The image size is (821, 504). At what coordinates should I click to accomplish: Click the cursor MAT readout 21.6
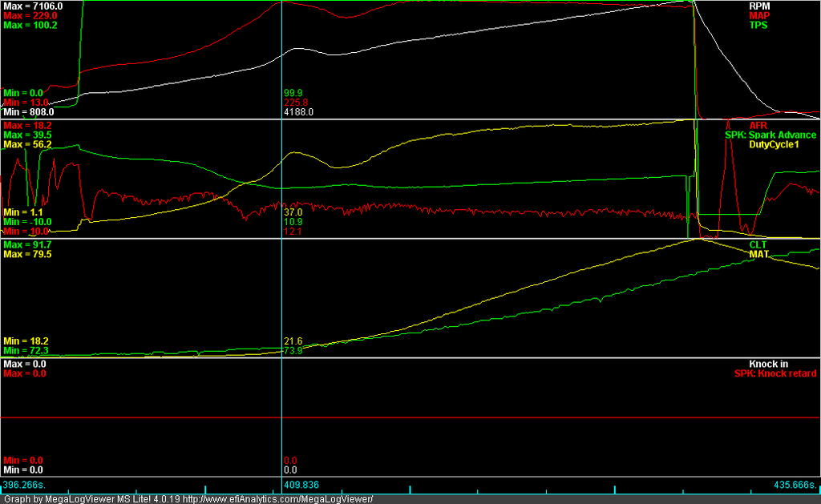click(293, 341)
